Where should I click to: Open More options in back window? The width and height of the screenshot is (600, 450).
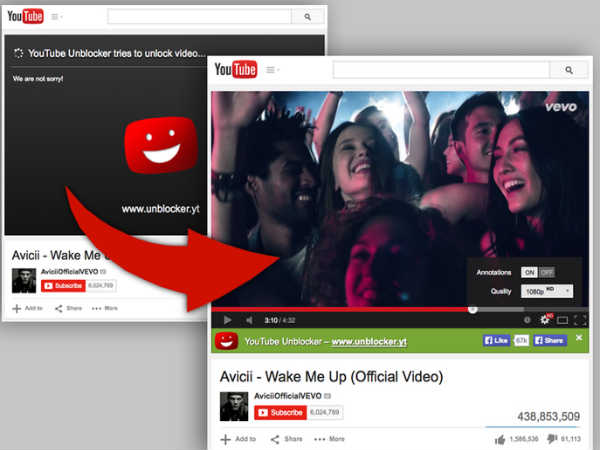(105, 308)
